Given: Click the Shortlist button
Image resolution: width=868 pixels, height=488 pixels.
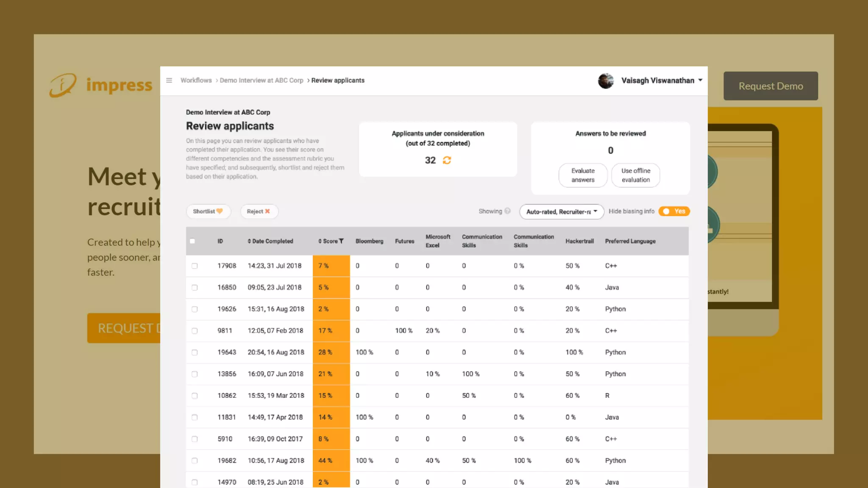Looking at the screenshot, I should [x=208, y=211].
